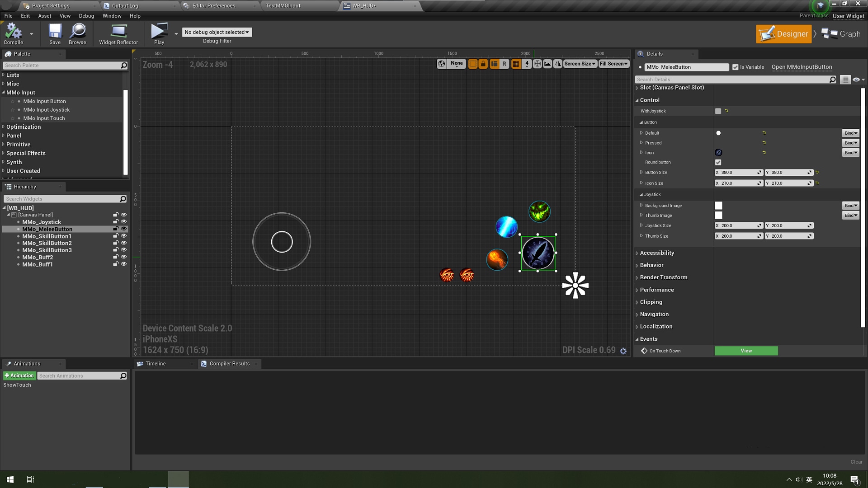The height and width of the screenshot is (488, 868).
Task: Click Open MMoInputButton link
Action: pos(802,67)
